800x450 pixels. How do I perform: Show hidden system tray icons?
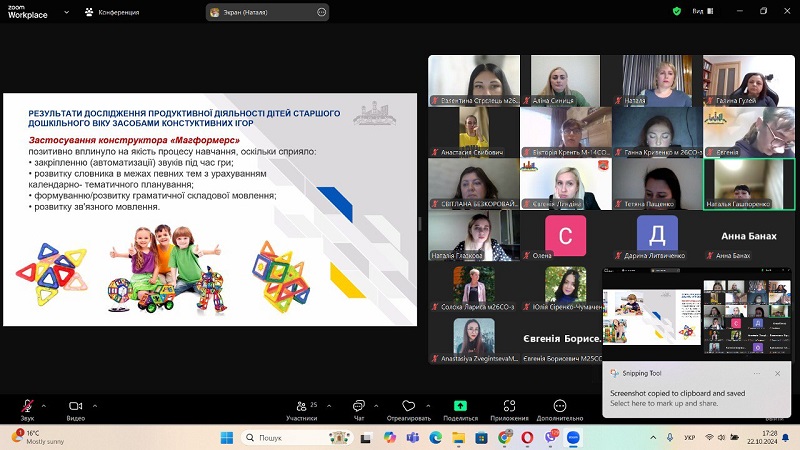tap(654, 437)
